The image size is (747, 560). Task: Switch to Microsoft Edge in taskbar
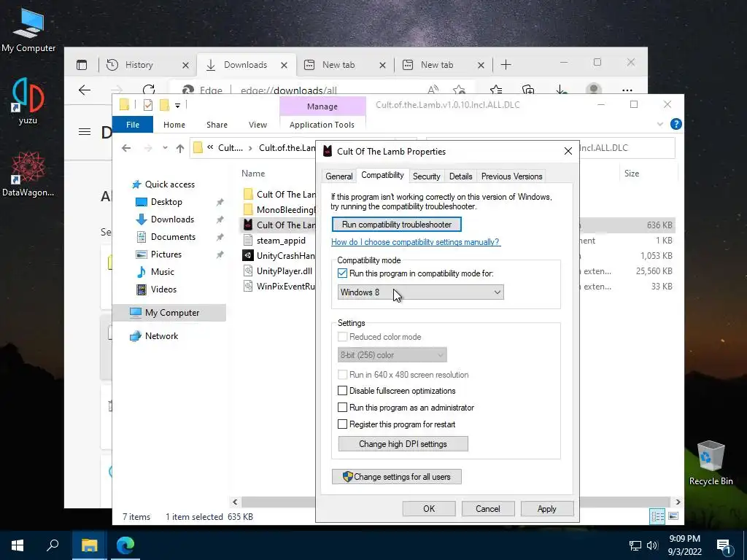click(125, 545)
